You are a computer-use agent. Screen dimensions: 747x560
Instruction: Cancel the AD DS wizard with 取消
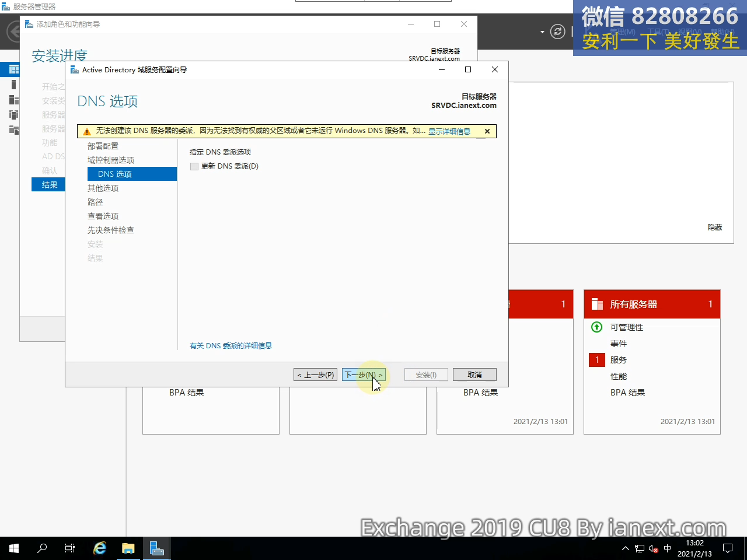474,374
